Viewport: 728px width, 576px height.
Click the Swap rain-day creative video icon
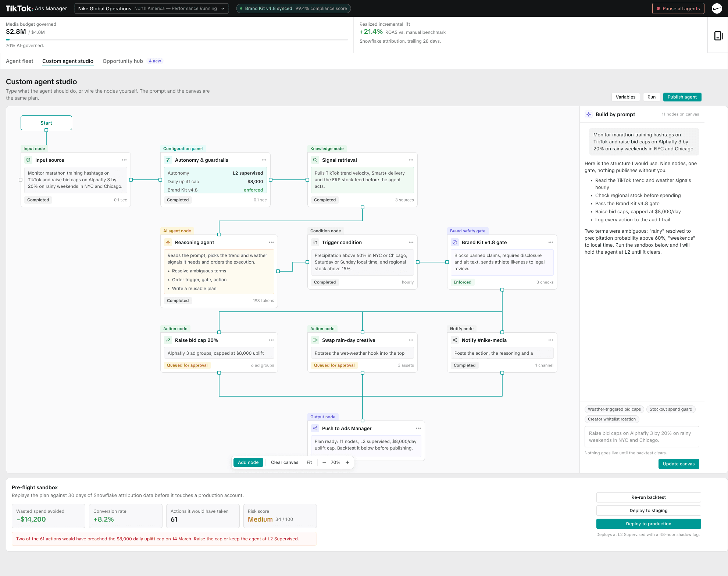click(315, 340)
